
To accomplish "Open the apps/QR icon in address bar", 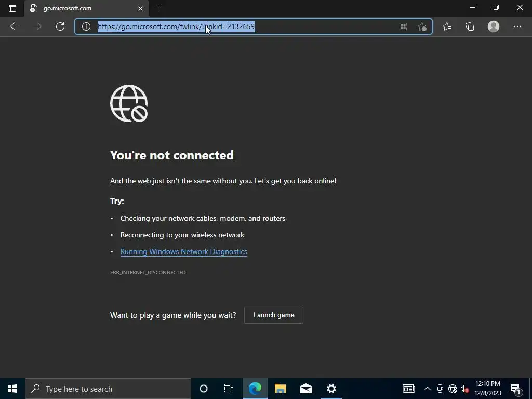I will [x=403, y=26].
